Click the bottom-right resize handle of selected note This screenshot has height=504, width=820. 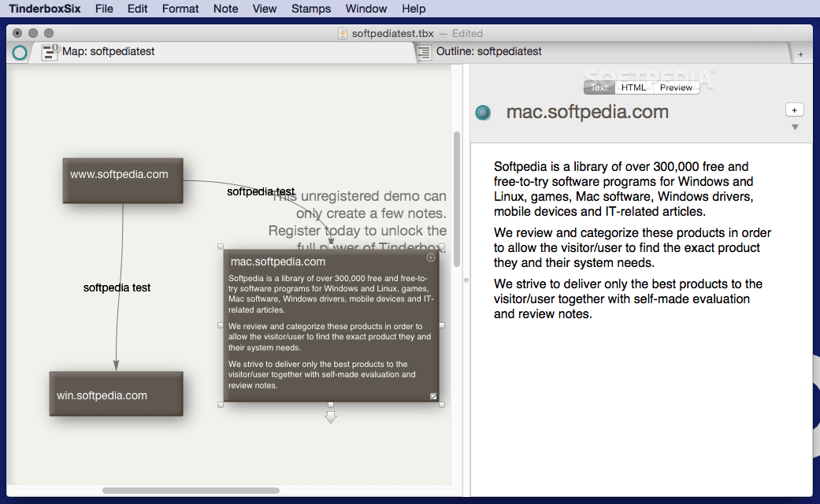point(442,405)
